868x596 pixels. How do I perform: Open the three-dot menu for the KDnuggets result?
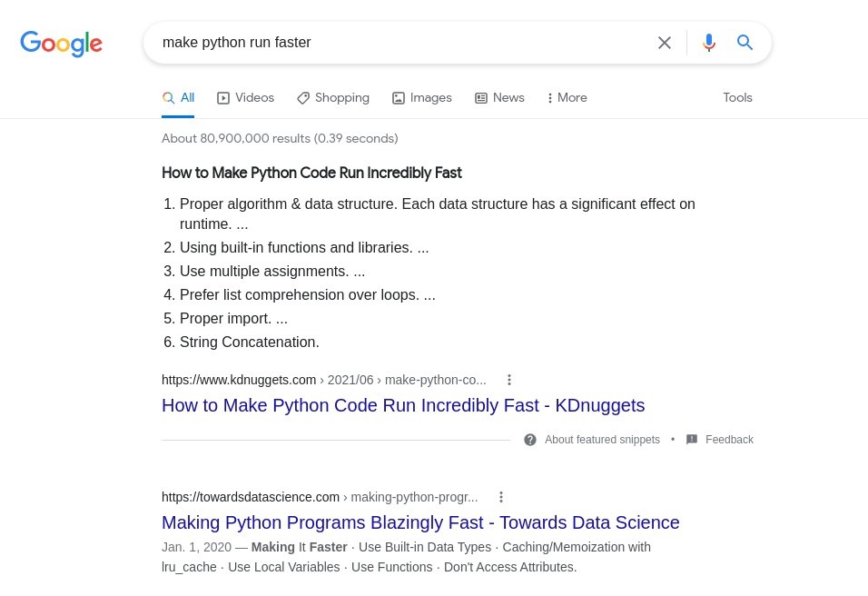pyautogui.click(x=509, y=380)
